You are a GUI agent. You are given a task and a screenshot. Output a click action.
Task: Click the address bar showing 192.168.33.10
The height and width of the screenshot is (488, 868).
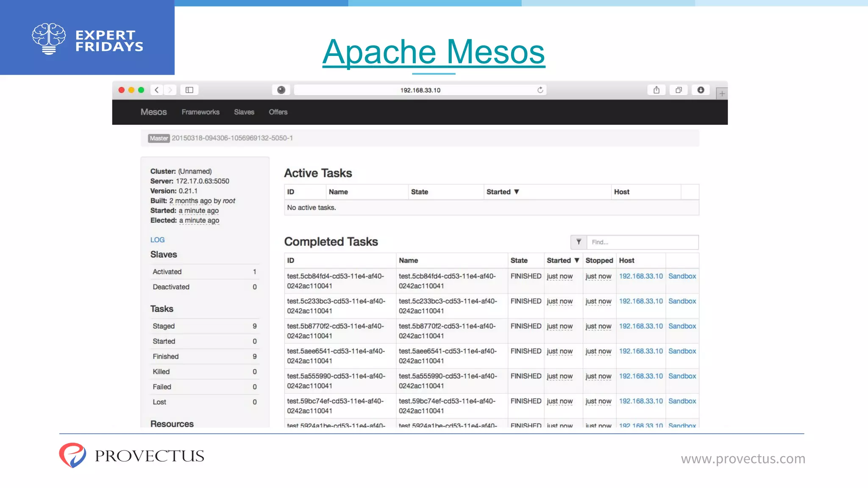[420, 90]
